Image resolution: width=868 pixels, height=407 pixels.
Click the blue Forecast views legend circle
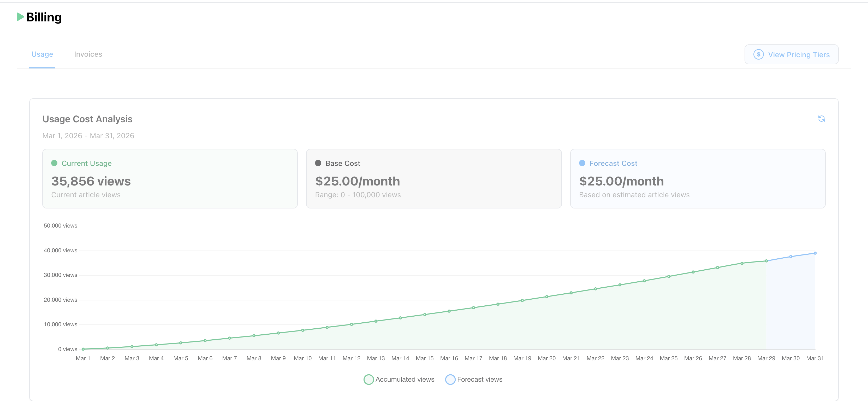click(x=450, y=379)
